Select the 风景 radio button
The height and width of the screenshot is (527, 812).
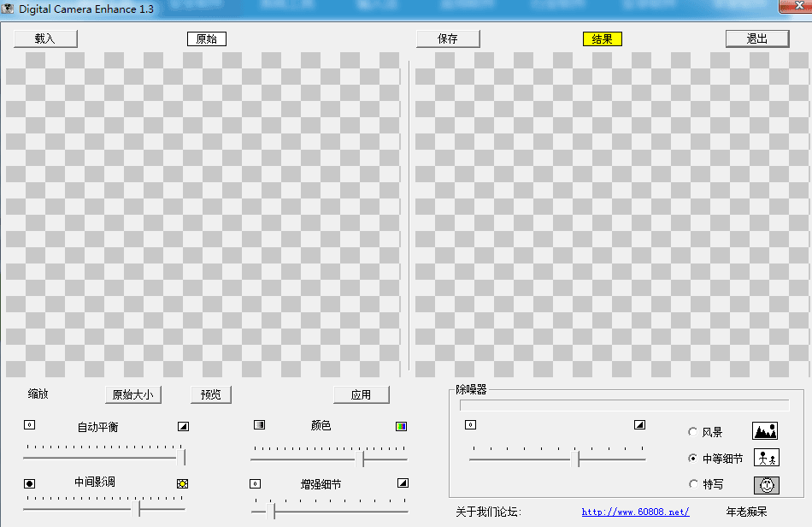tap(692, 432)
